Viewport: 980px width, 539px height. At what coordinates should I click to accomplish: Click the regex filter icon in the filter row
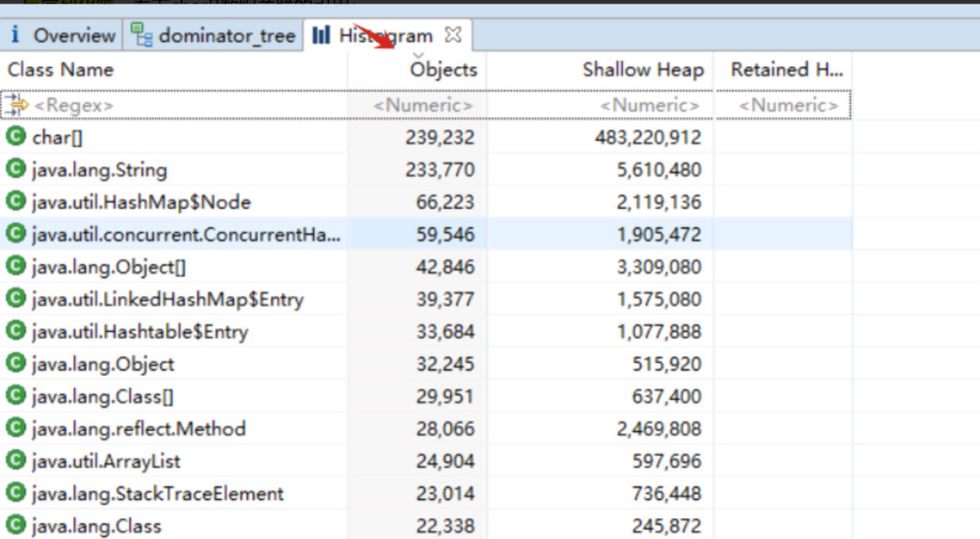point(15,104)
